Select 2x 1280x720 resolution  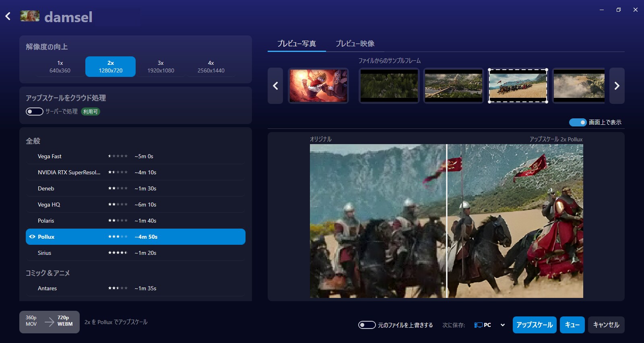[x=111, y=66]
